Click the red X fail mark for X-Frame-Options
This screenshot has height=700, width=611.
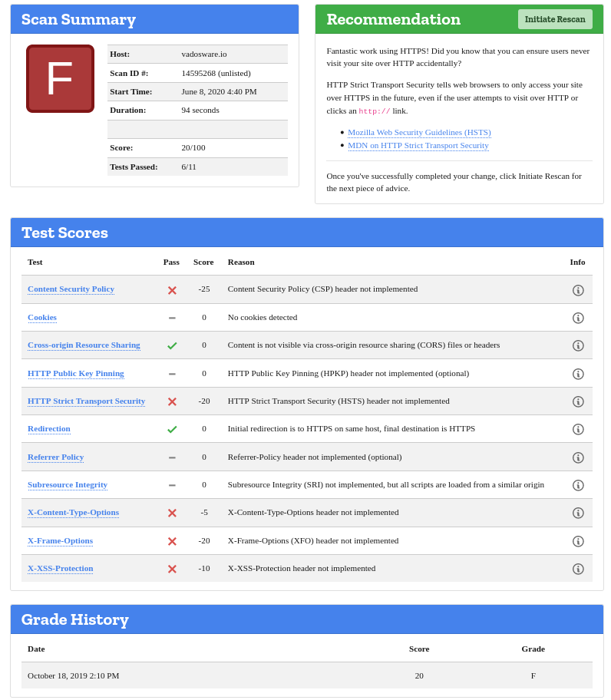coord(172,541)
